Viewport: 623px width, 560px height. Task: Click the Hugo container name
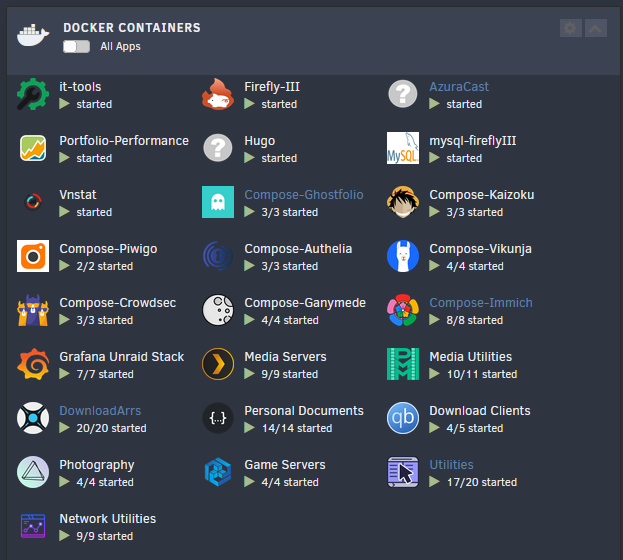pyautogui.click(x=259, y=141)
